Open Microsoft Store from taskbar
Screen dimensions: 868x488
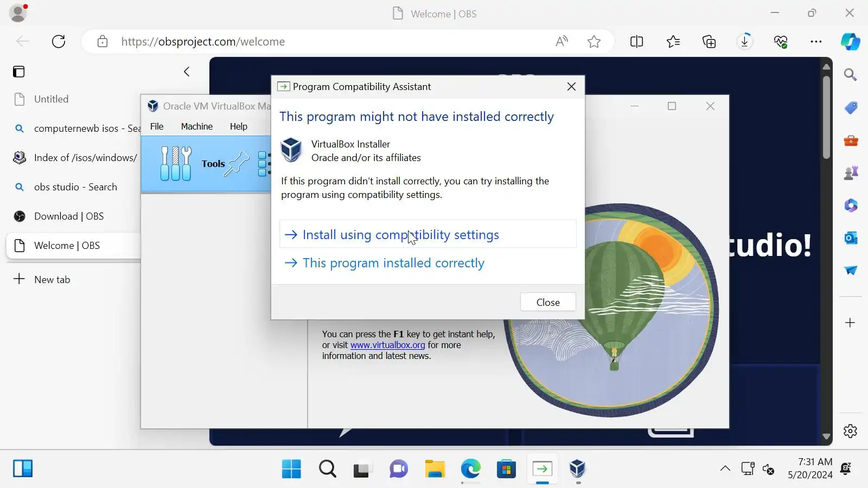(x=506, y=468)
